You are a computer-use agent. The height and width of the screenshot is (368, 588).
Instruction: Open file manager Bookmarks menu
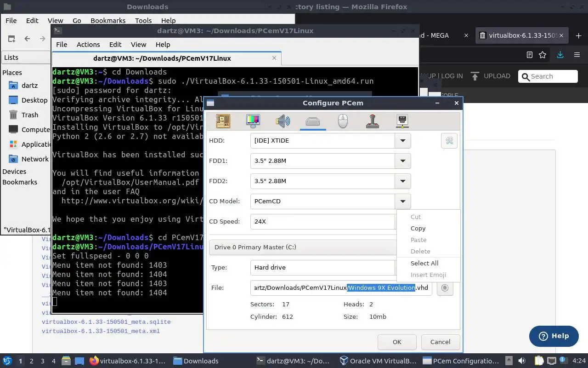point(108,21)
